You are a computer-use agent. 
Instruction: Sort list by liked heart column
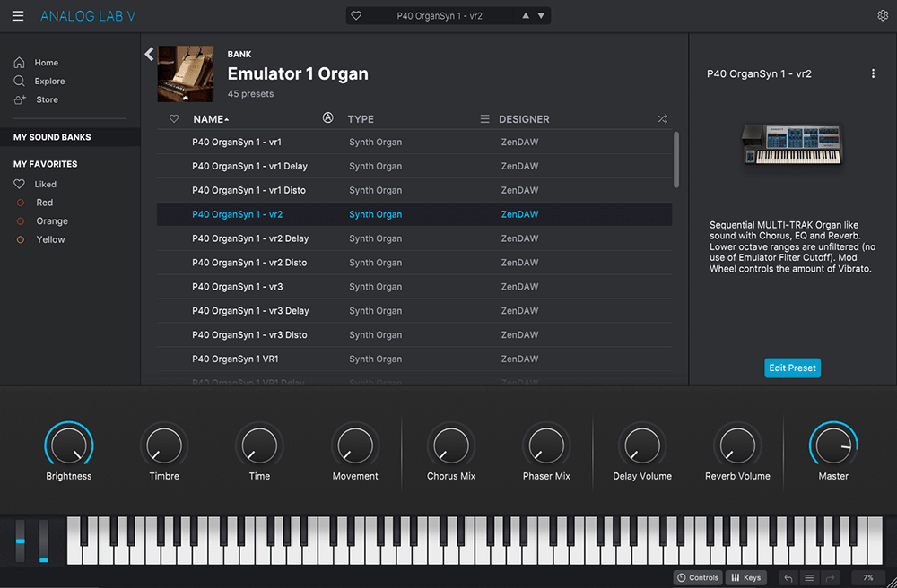(x=174, y=119)
